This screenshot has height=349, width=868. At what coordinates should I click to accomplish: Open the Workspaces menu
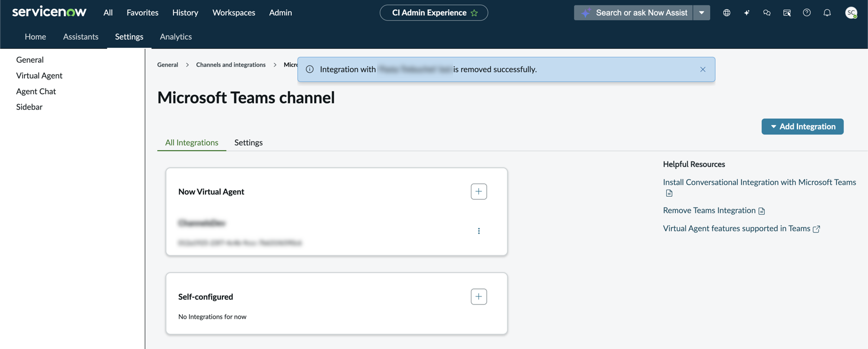[234, 12]
